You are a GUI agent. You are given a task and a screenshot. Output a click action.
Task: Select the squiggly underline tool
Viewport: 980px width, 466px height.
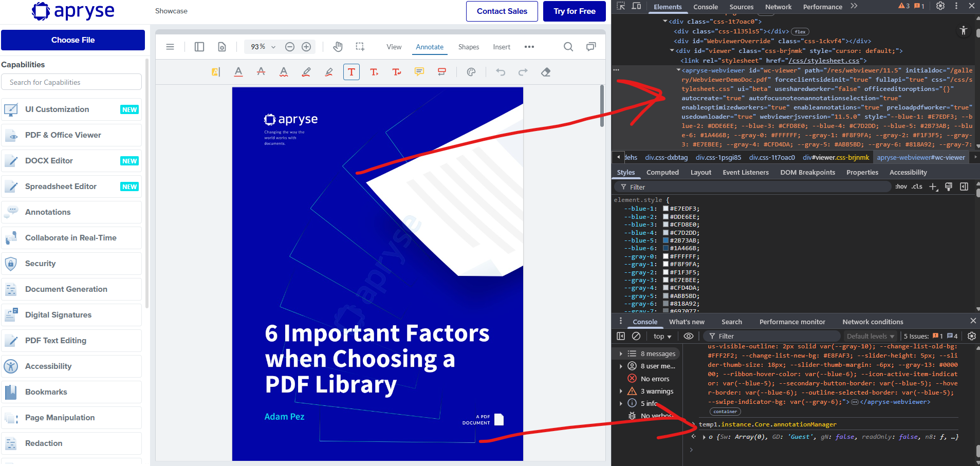[x=284, y=72]
